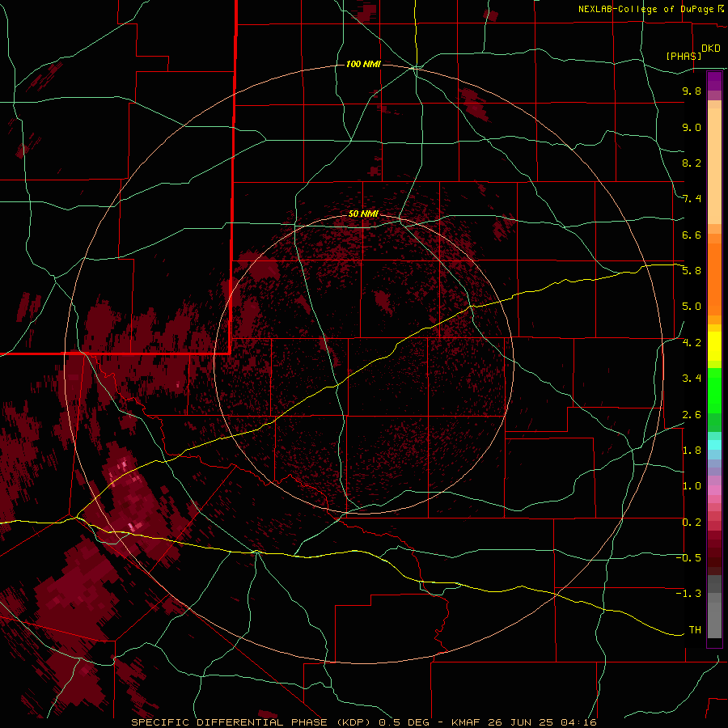Select the -1.3 value on the scale
This screenshot has width=728, height=728.
coord(688,594)
